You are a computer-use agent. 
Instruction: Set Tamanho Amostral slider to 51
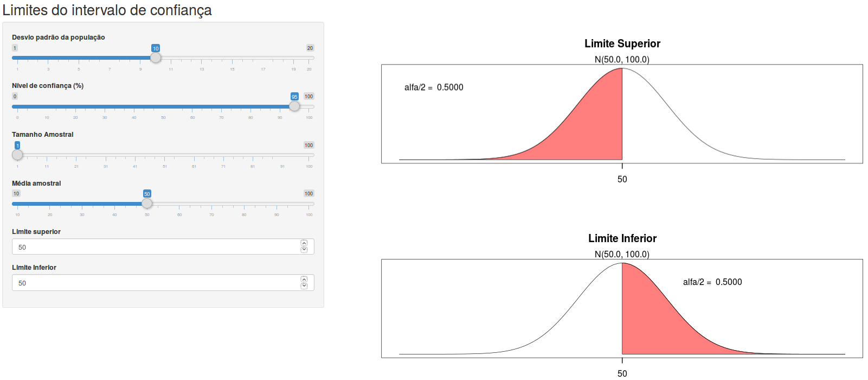click(x=165, y=155)
